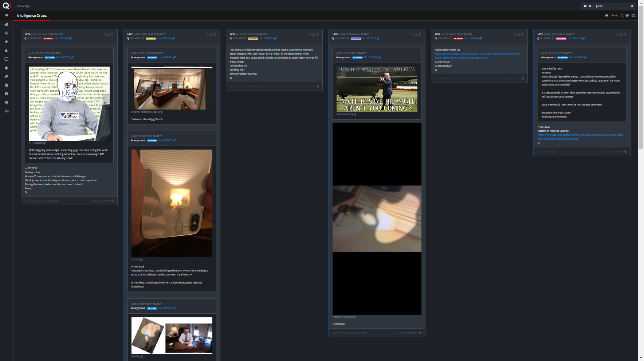
Task: Expand post 1677 with the arrow icon
Action: (x=215, y=35)
